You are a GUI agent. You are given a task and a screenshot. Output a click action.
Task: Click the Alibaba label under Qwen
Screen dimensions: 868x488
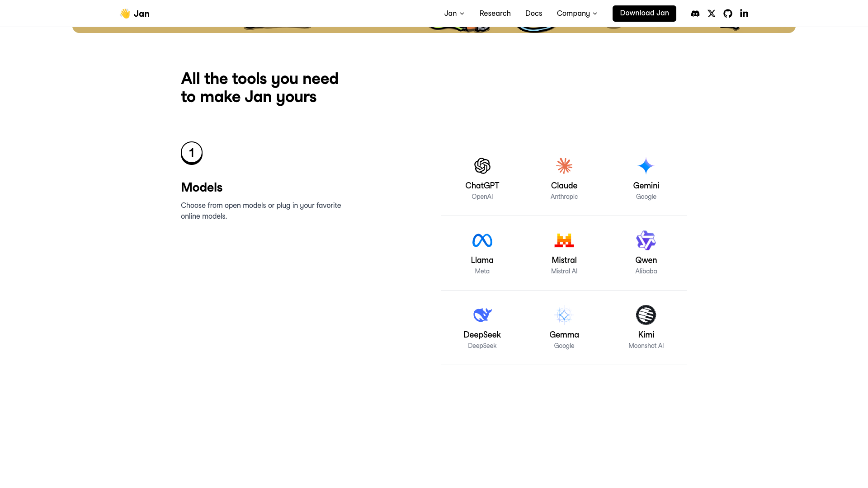point(646,271)
